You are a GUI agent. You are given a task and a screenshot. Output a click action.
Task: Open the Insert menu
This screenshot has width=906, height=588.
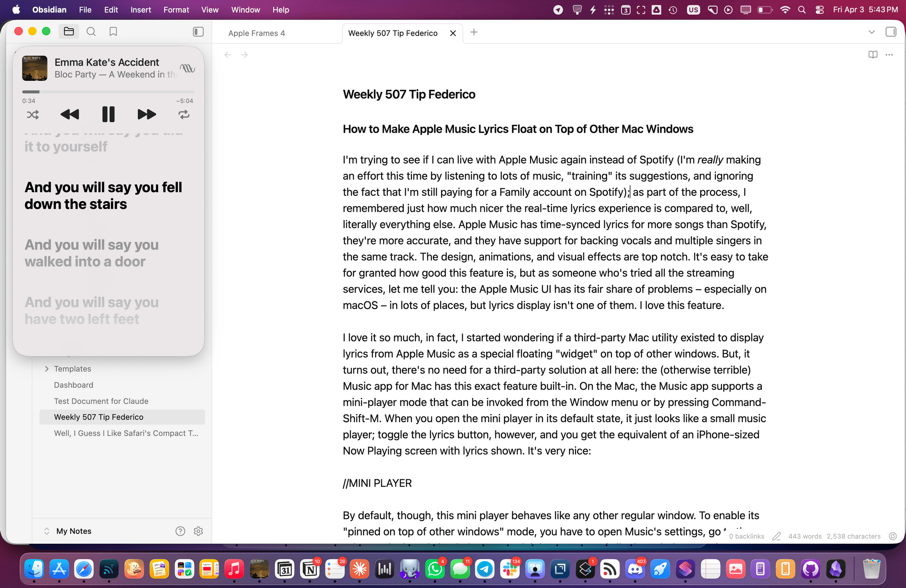click(x=141, y=10)
